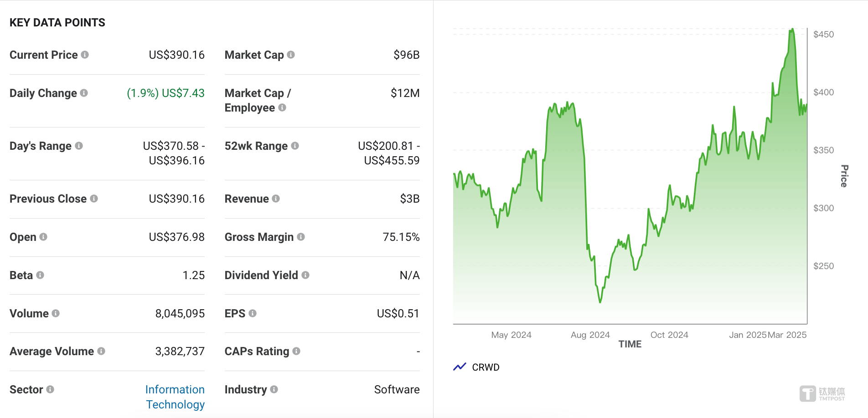Click the Day's Range info icon
The height and width of the screenshot is (418, 868).
click(x=79, y=146)
